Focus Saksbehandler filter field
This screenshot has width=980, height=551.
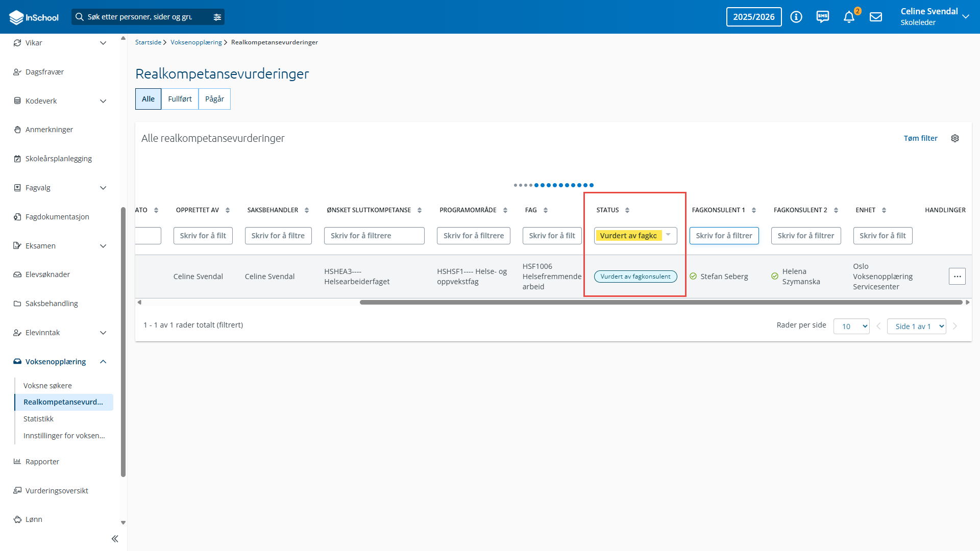(278, 236)
